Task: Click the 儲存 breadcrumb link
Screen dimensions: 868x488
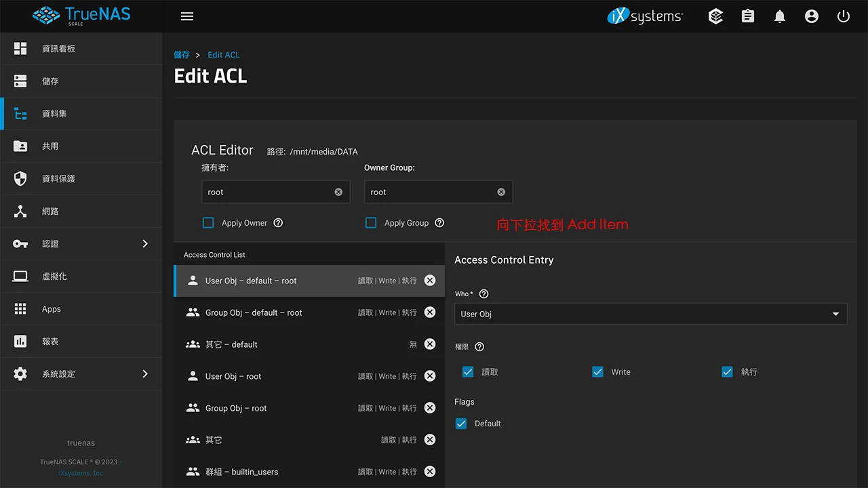Action: 182,55
